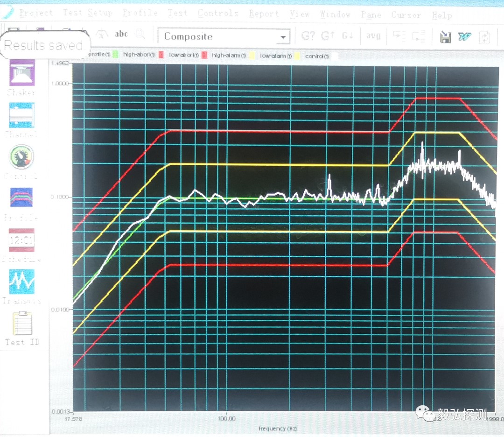This screenshot has height=437, width=504.
Task: Click the Transmissibility waveform sidebar icon
Action: coord(21,282)
